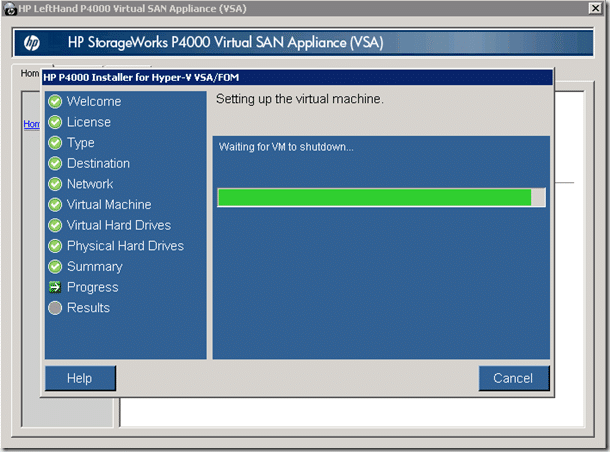The image size is (610, 452).
Task: Click the check icon beside Virtual Hard Drives
Action: point(55,225)
